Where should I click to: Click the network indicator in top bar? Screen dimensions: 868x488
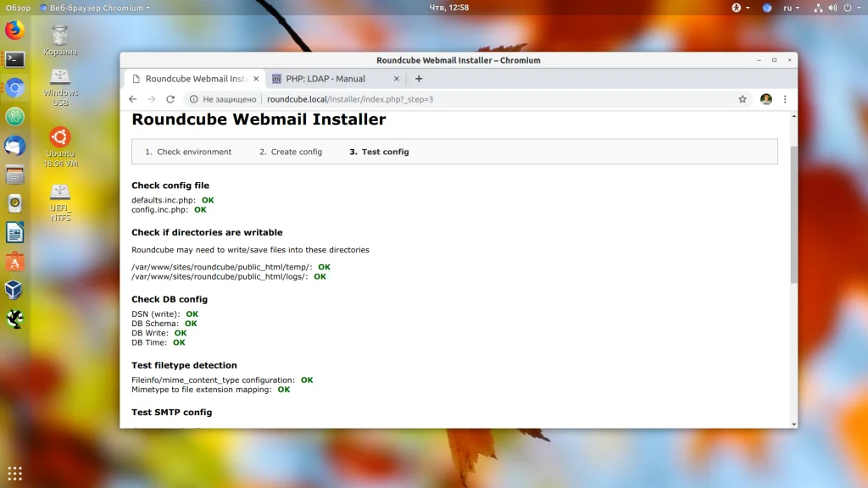click(818, 8)
